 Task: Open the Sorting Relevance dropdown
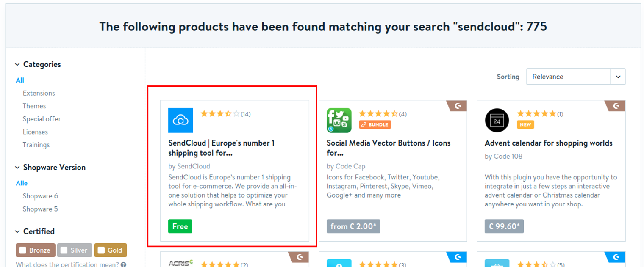tap(575, 77)
